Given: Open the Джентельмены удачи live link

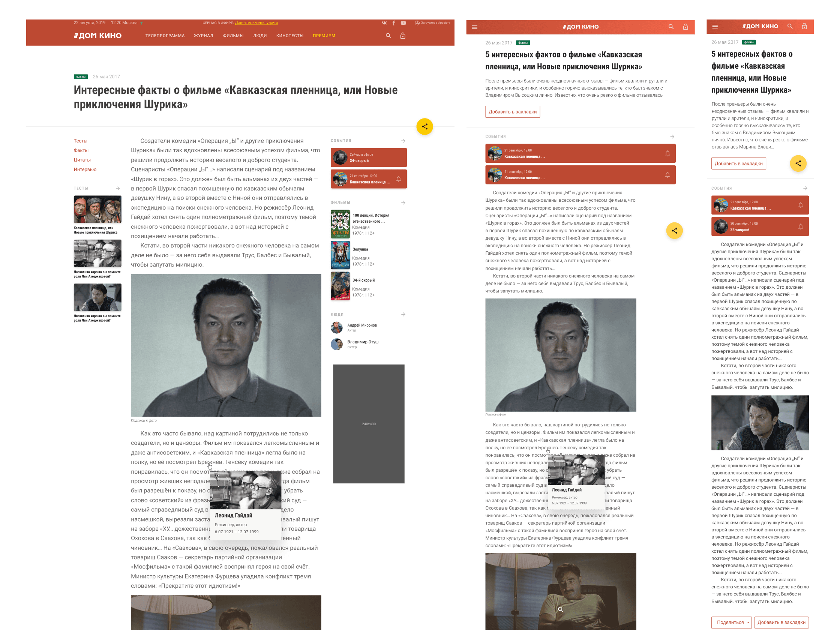Looking at the screenshot, I should [x=256, y=23].
